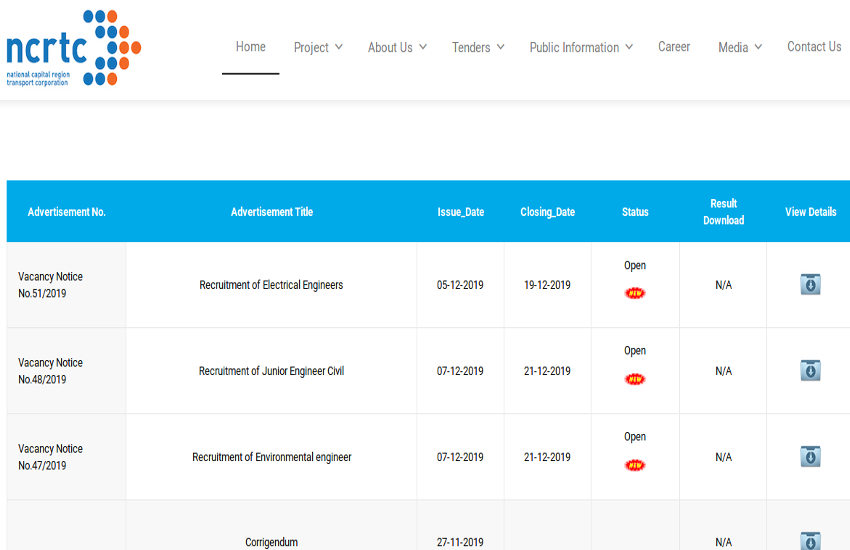
Task: Select Recruitment of Electrical Engineers title
Action: 271,285
